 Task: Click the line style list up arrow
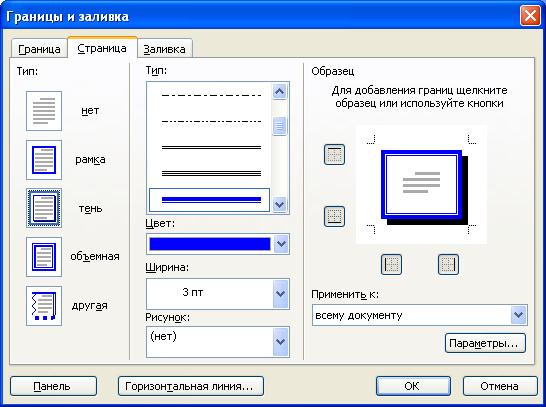[x=280, y=92]
